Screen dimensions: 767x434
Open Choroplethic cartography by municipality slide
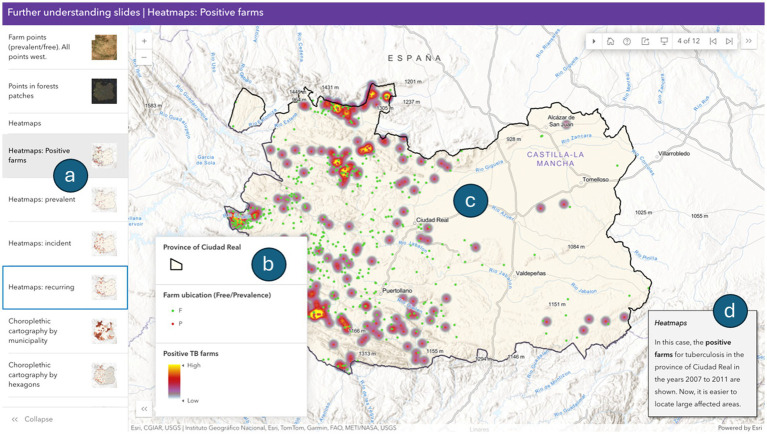tap(65, 331)
